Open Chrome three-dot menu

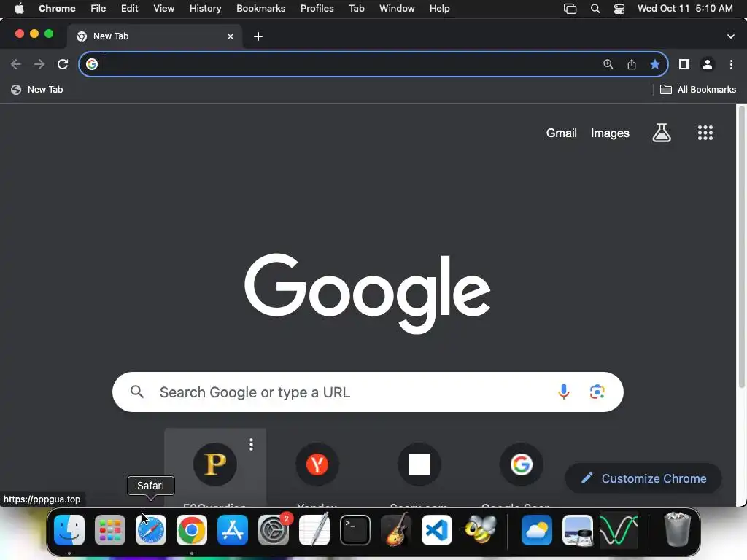click(731, 64)
